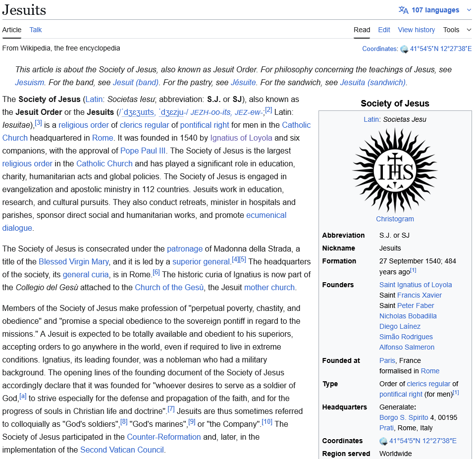
Task: Open the Counter-Reformation link
Action: (x=164, y=437)
